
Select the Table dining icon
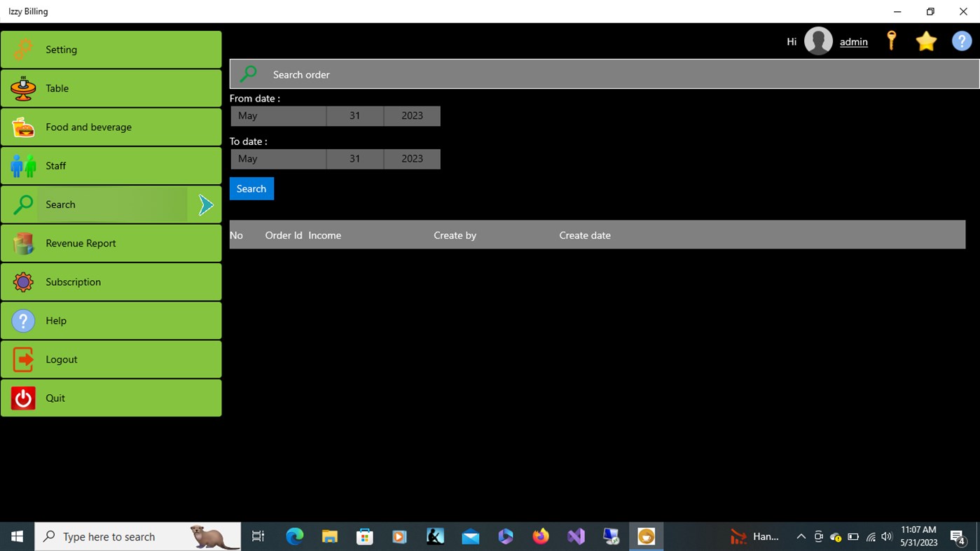coord(22,88)
